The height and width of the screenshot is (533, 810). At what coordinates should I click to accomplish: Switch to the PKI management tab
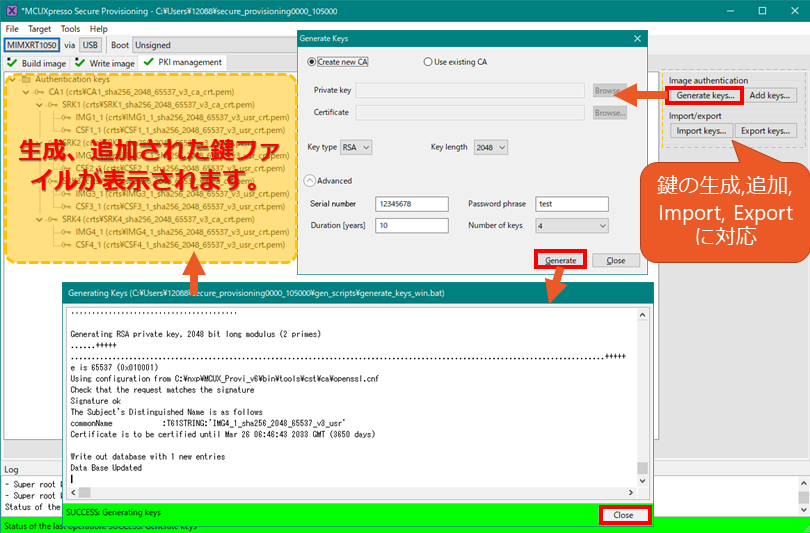pos(183,63)
